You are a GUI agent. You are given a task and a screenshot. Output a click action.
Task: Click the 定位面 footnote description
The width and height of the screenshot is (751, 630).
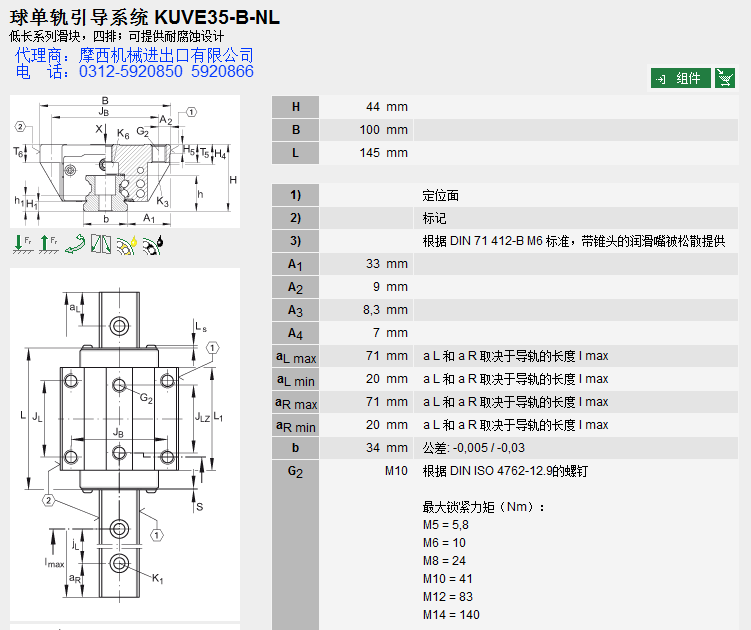click(441, 195)
